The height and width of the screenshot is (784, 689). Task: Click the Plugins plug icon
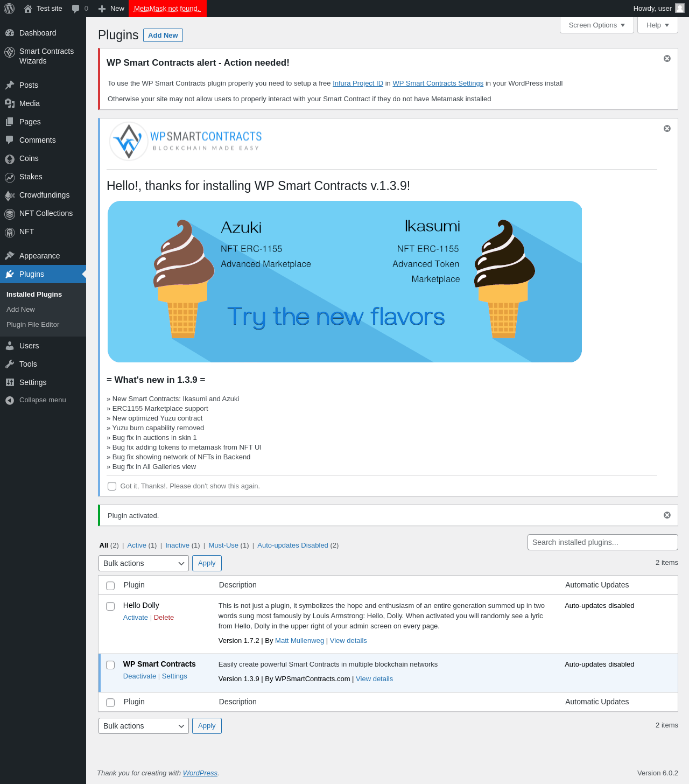point(10,274)
